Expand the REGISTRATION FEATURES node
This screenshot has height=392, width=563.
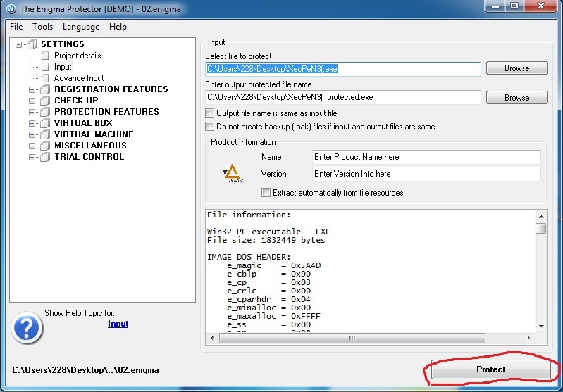(x=32, y=89)
